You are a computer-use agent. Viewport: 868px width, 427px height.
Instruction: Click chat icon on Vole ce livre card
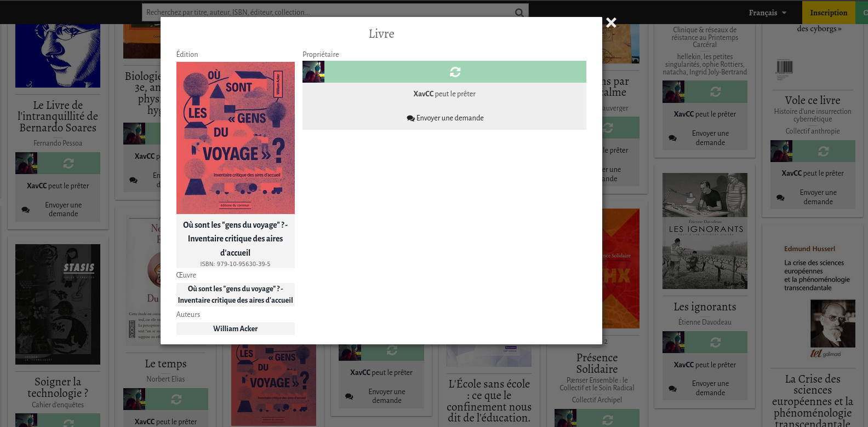780,197
